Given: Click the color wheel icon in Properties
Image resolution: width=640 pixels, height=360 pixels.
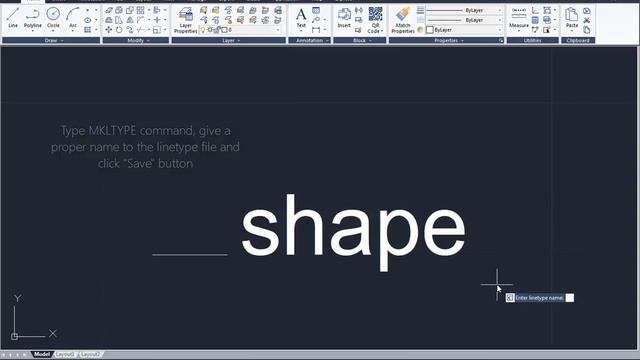Looking at the screenshot, I should (x=420, y=30).
